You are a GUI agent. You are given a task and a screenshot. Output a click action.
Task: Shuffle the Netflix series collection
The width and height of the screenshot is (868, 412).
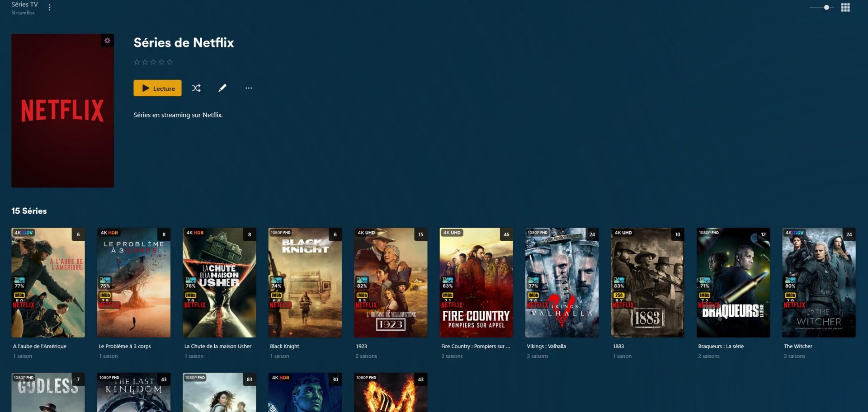(x=196, y=88)
